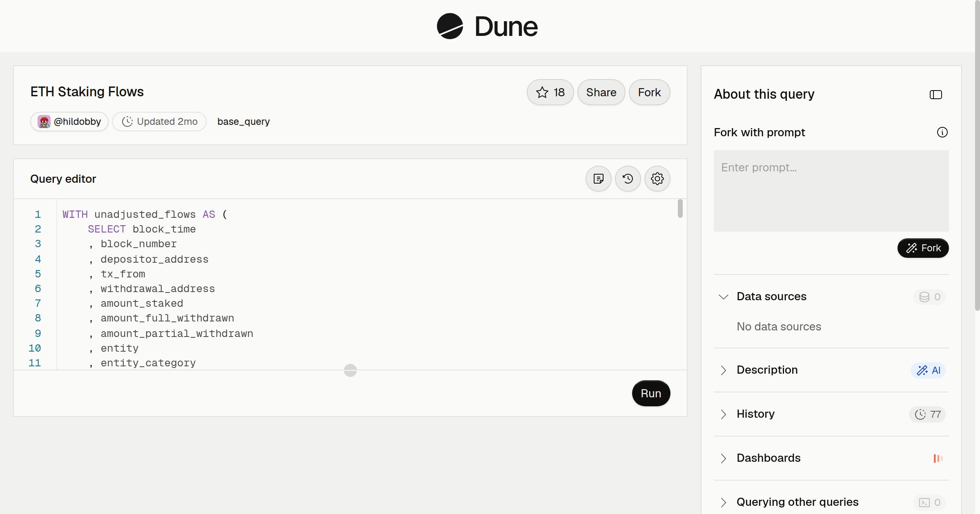
Task: Click the Fork button next to Share
Action: [649, 92]
